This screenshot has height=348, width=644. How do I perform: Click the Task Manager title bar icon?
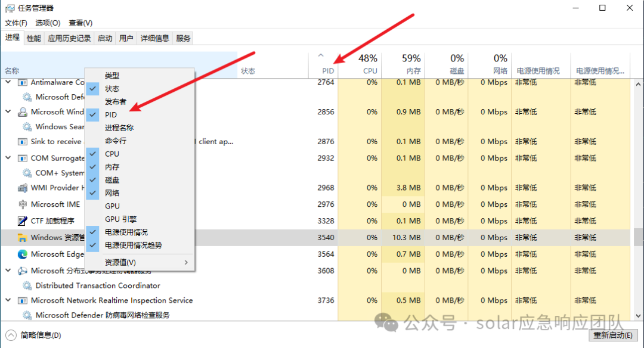pyautogui.click(x=10, y=8)
